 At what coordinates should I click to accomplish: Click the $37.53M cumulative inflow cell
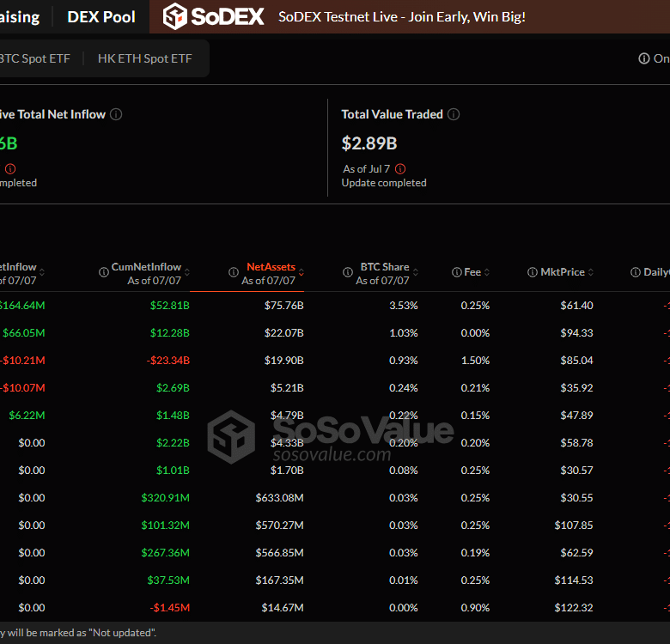[x=168, y=580]
